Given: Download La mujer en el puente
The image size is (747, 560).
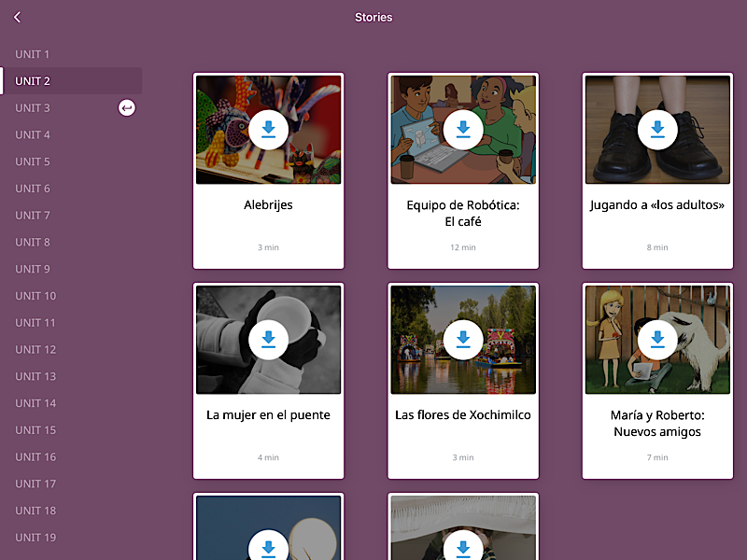Looking at the screenshot, I should pos(268,340).
